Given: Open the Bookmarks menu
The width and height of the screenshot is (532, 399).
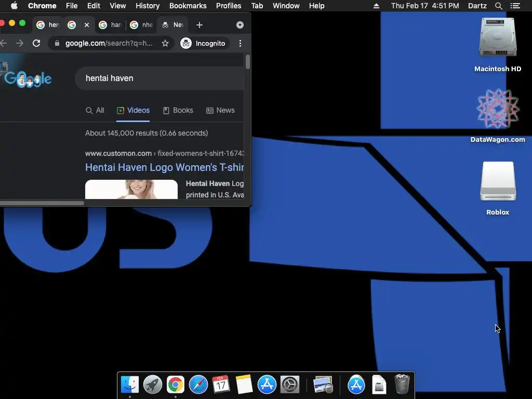Looking at the screenshot, I should point(188,6).
